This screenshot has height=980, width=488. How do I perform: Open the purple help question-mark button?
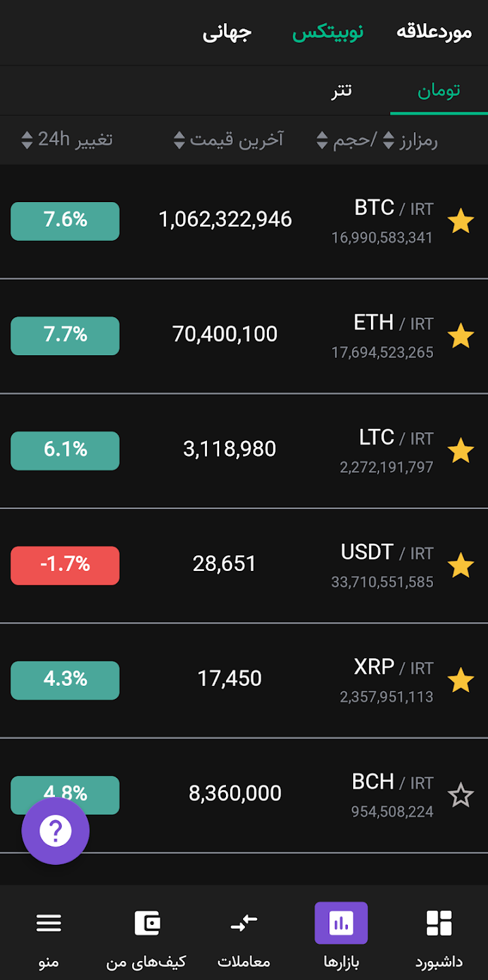click(x=56, y=831)
